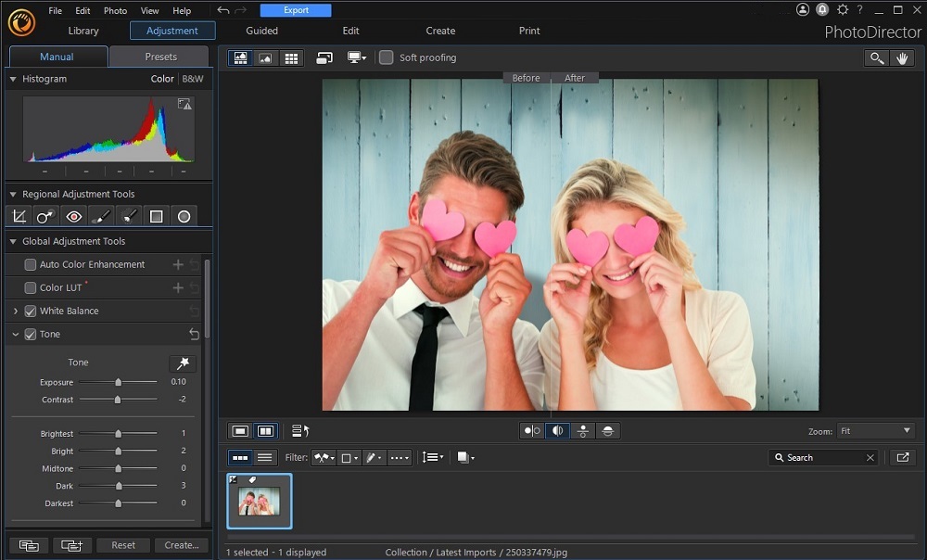Switch to the Presets tab
The height and width of the screenshot is (560, 927).
point(158,56)
